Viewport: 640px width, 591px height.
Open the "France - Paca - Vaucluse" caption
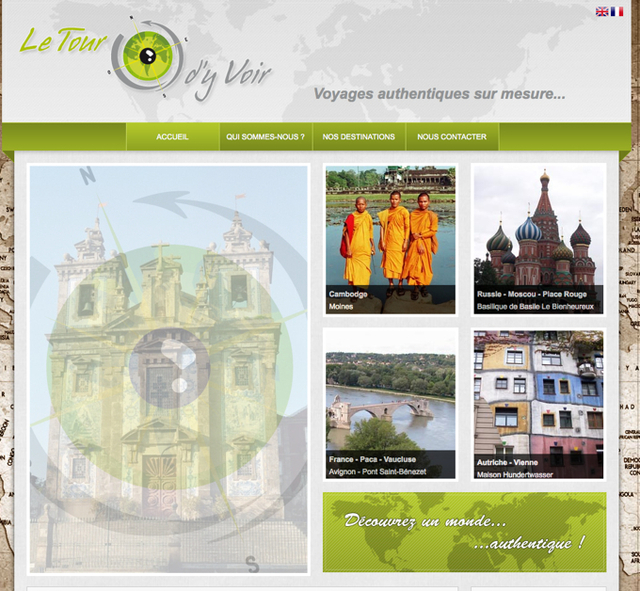[373, 460]
